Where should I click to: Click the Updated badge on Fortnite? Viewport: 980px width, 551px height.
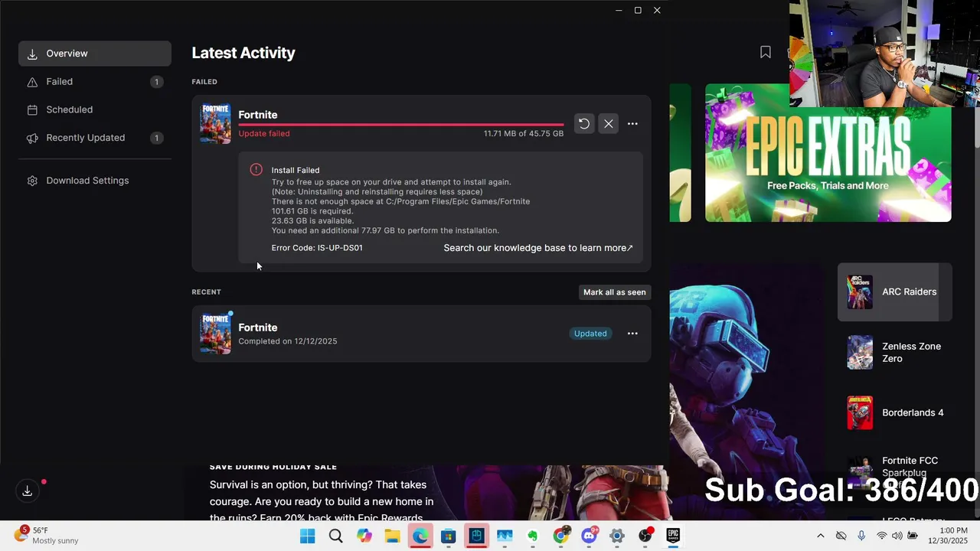click(590, 334)
